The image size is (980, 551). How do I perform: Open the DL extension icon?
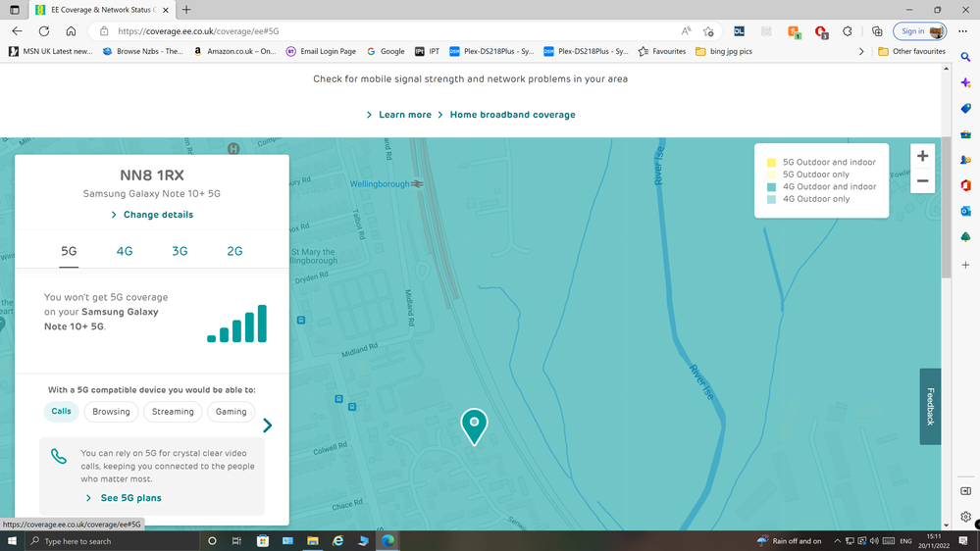[739, 31]
